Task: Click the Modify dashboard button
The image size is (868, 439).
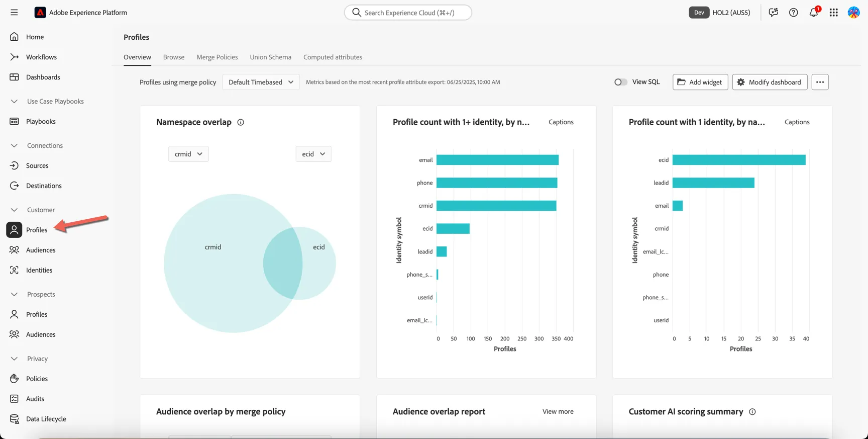Action: tap(770, 82)
